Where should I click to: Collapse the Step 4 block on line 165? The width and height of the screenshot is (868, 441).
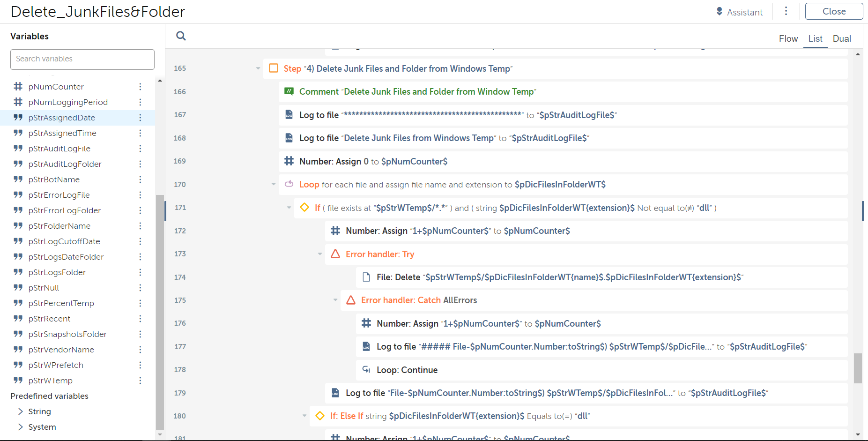(258, 68)
